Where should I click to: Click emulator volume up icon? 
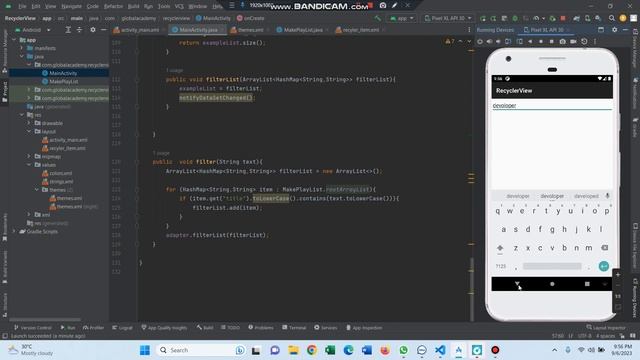(489, 41)
